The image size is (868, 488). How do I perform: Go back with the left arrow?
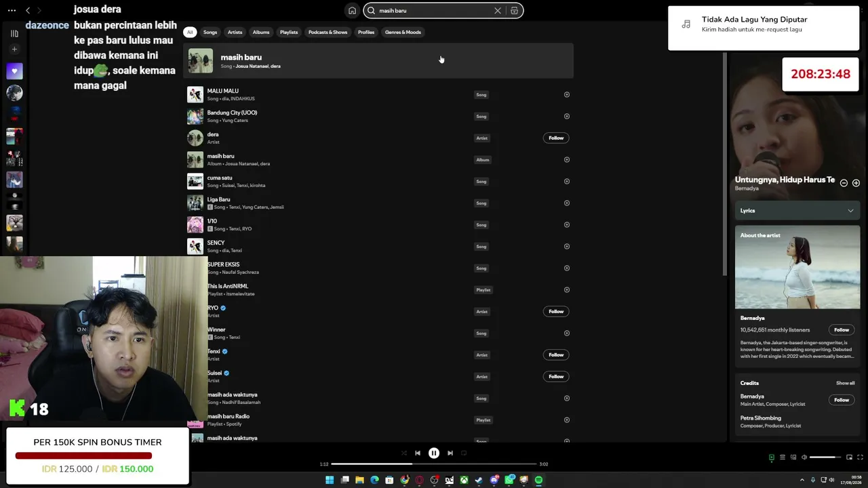(x=28, y=10)
